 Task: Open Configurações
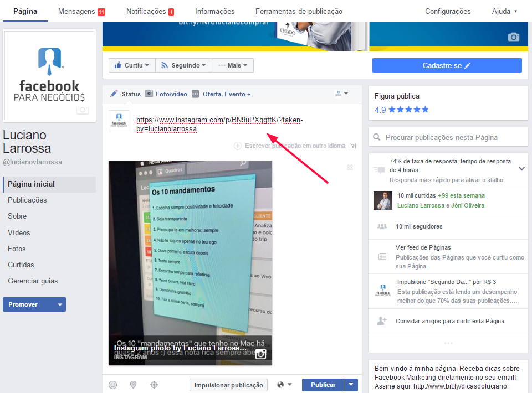click(x=448, y=11)
